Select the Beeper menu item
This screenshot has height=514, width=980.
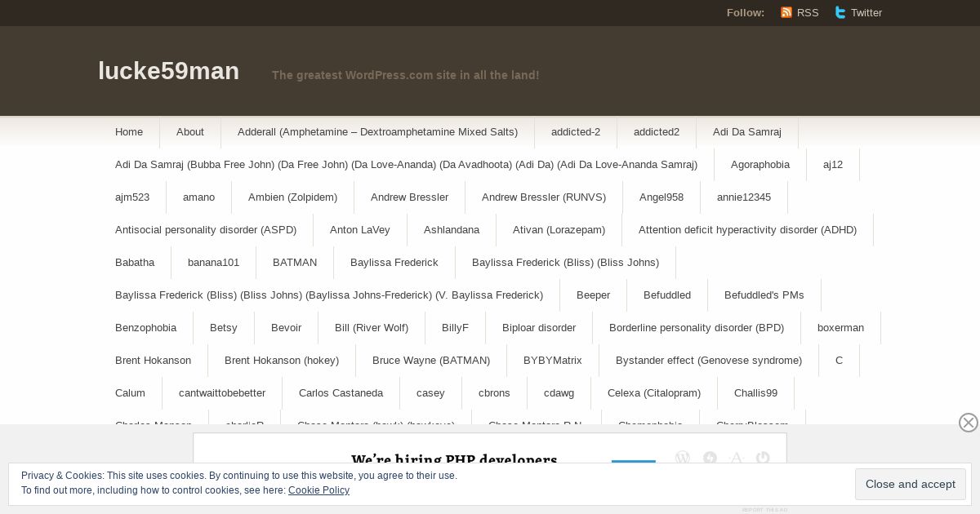[593, 295]
